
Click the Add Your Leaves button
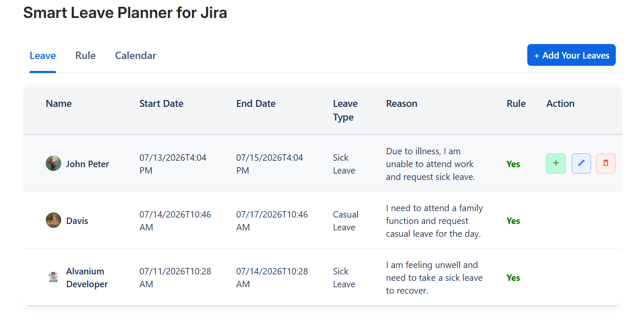(x=571, y=55)
